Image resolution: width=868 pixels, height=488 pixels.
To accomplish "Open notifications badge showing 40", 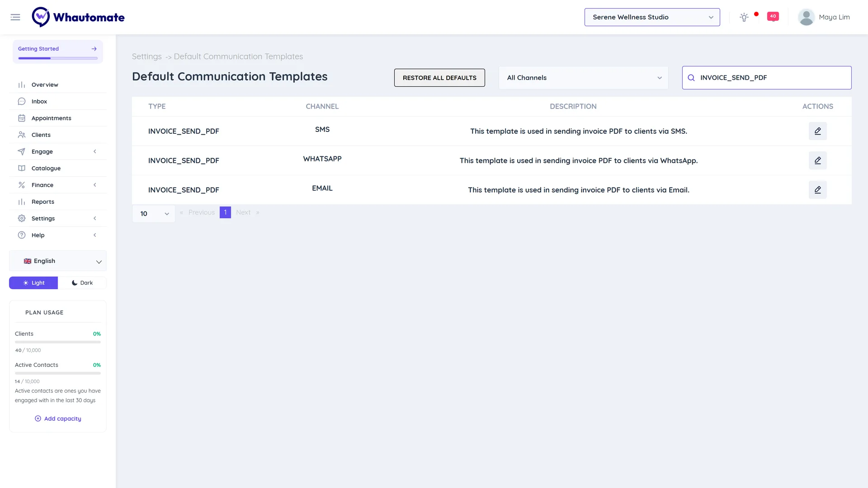I will [x=773, y=17].
